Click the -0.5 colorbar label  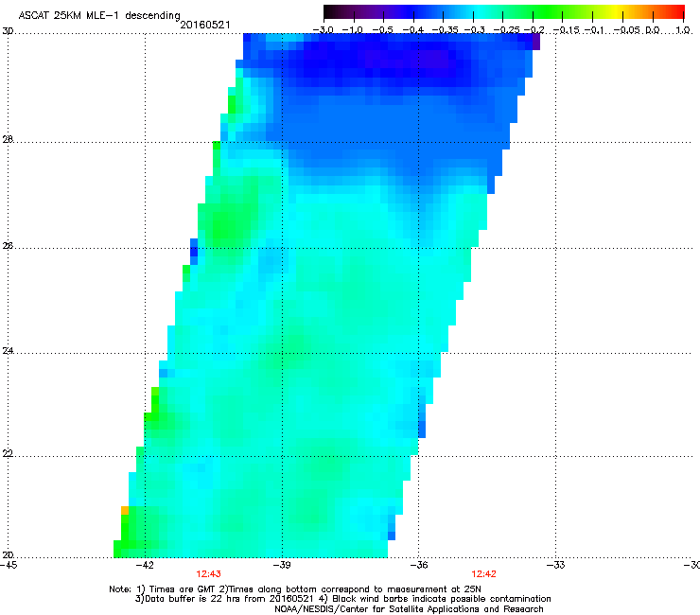[x=382, y=30]
